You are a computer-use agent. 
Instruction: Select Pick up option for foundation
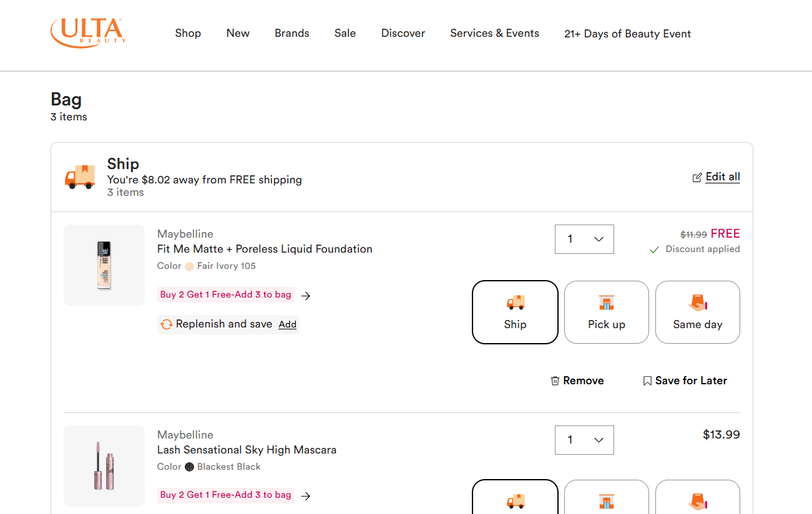click(x=607, y=312)
